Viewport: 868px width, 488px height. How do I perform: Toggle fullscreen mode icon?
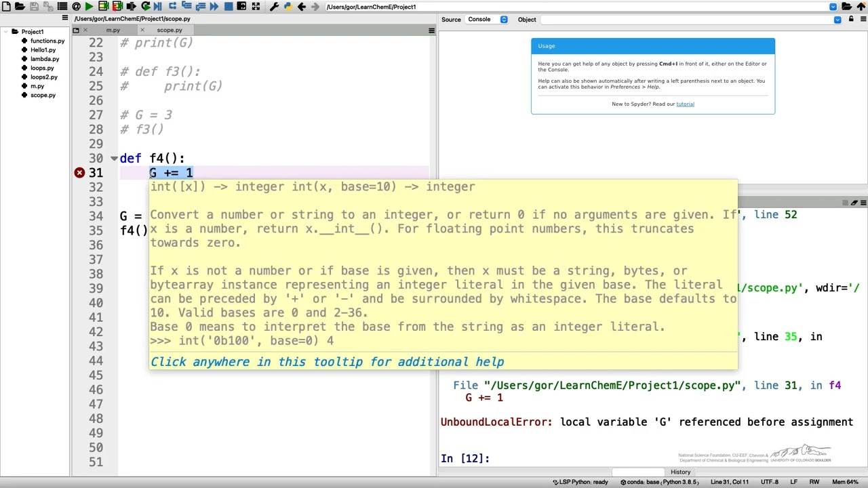256,7
